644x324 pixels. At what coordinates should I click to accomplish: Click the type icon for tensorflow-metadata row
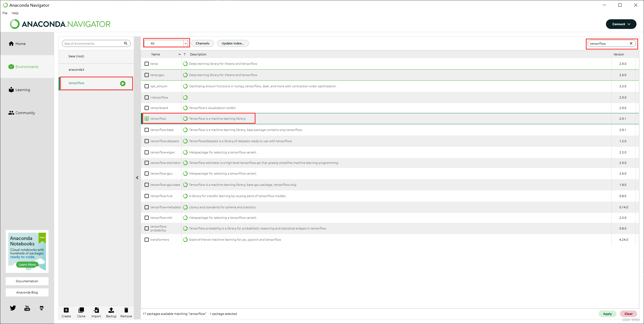pos(185,207)
